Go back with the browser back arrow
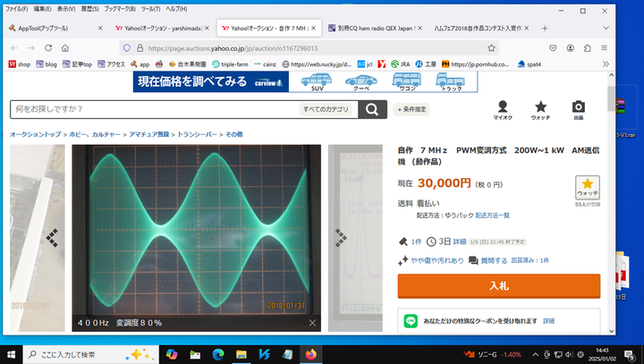The height and width of the screenshot is (364, 644). pos(14,48)
